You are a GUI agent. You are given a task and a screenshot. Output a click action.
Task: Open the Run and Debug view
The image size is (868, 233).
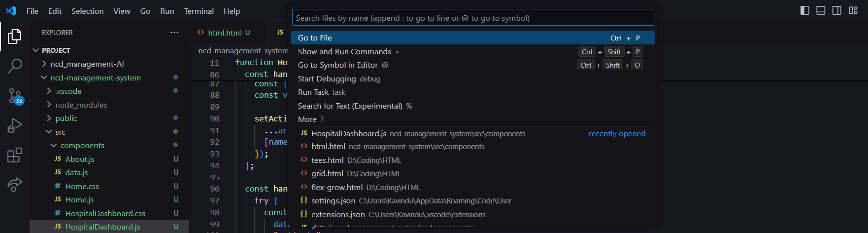click(15, 126)
